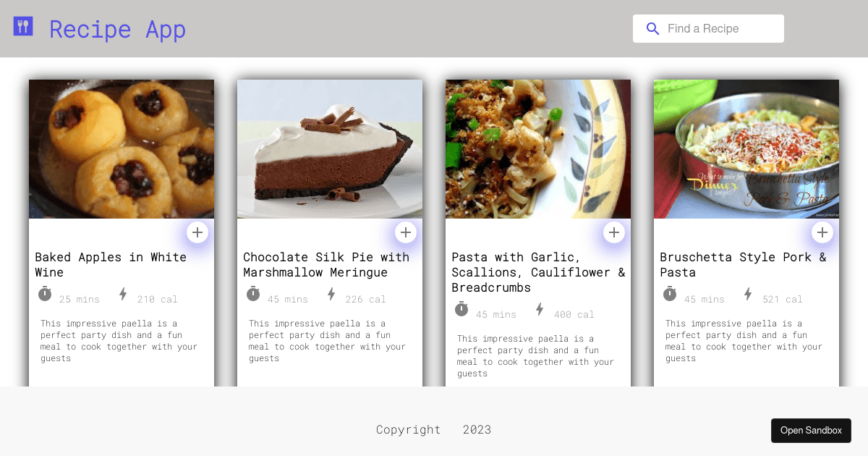
Task: Click lightning bolt icon beside 226 cal
Action: pyautogui.click(x=331, y=294)
